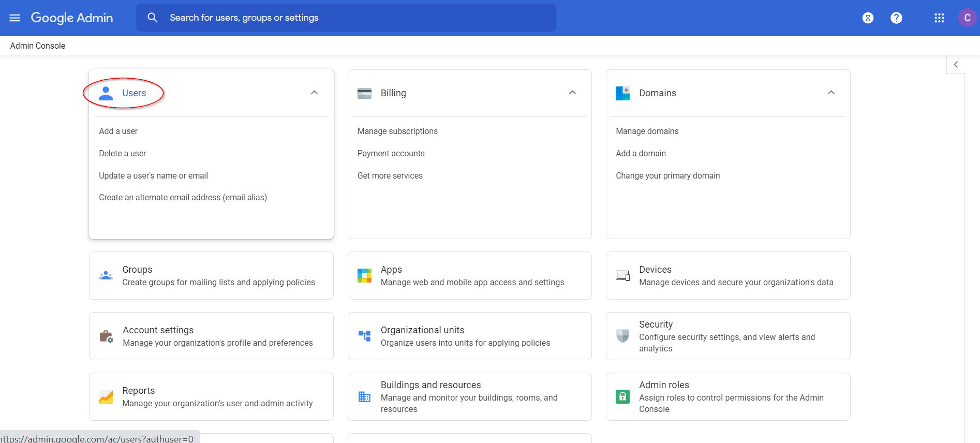The width and height of the screenshot is (980, 443).
Task: Collapse the Users card
Action: [314, 93]
